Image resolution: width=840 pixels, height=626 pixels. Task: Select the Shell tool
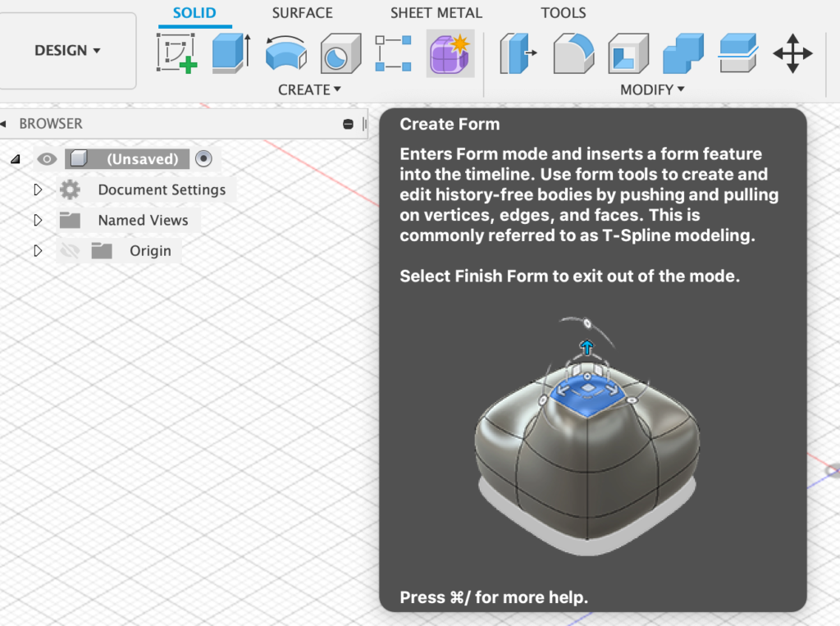pos(628,53)
